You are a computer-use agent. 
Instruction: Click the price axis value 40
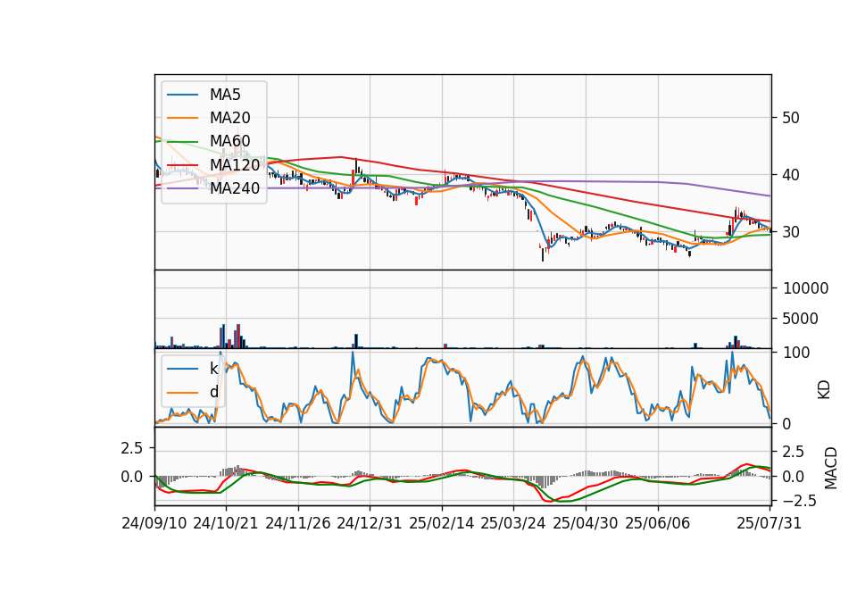[x=791, y=175]
